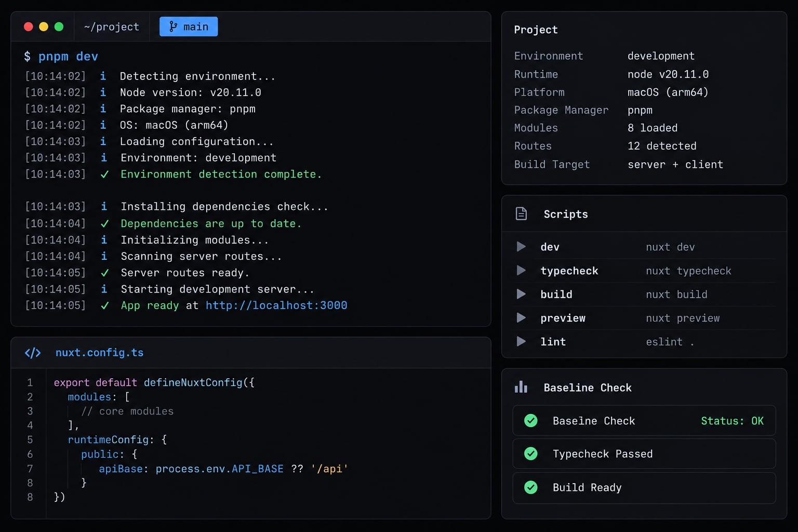Click the Project panel heading
The width and height of the screenshot is (798, 532).
[x=536, y=30]
